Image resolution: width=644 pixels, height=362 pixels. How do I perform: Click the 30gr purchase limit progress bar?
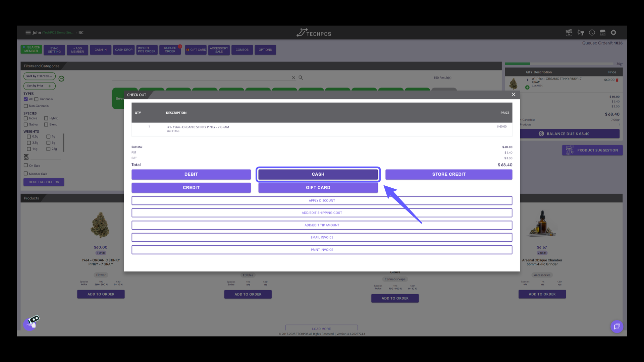point(559,64)
